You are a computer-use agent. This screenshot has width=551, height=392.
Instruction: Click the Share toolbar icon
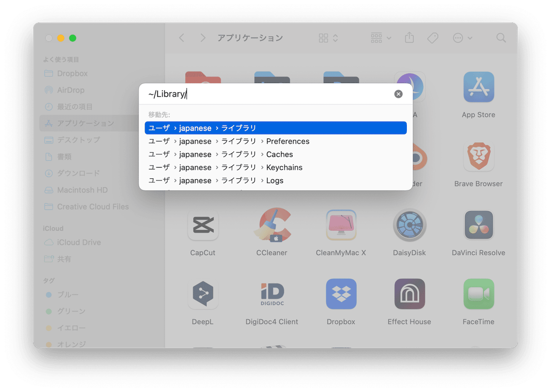(410, 38)
